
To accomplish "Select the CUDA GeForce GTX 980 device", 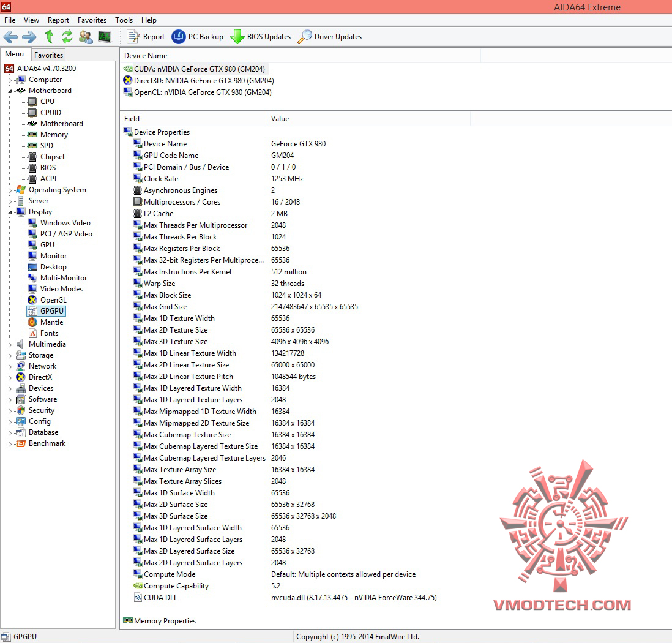I will 200,69.
